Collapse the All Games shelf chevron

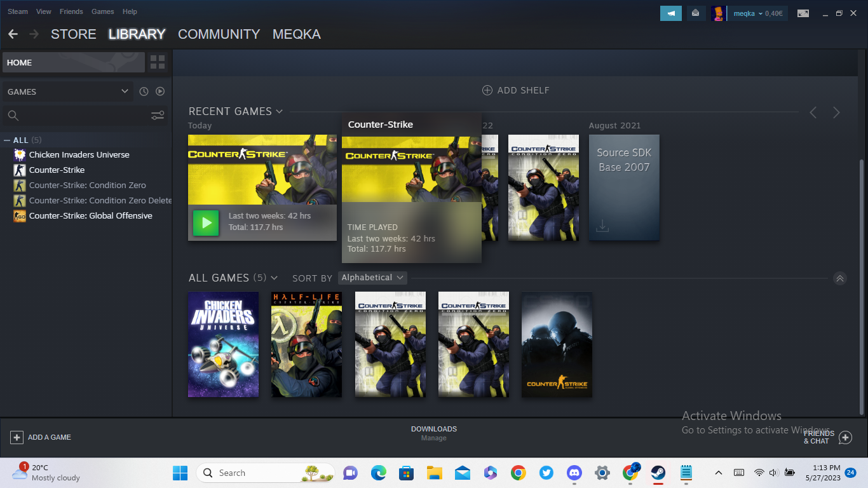pyautogui.click(x=839, y=278)
